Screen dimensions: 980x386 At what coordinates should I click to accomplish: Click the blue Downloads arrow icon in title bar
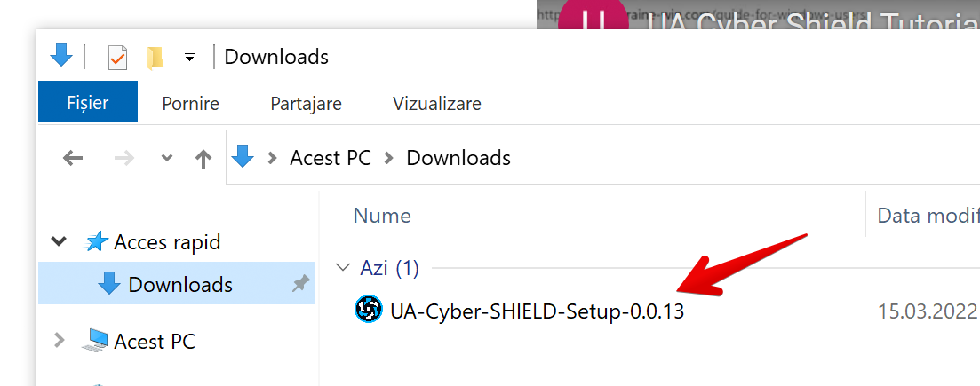pos(61,56)
